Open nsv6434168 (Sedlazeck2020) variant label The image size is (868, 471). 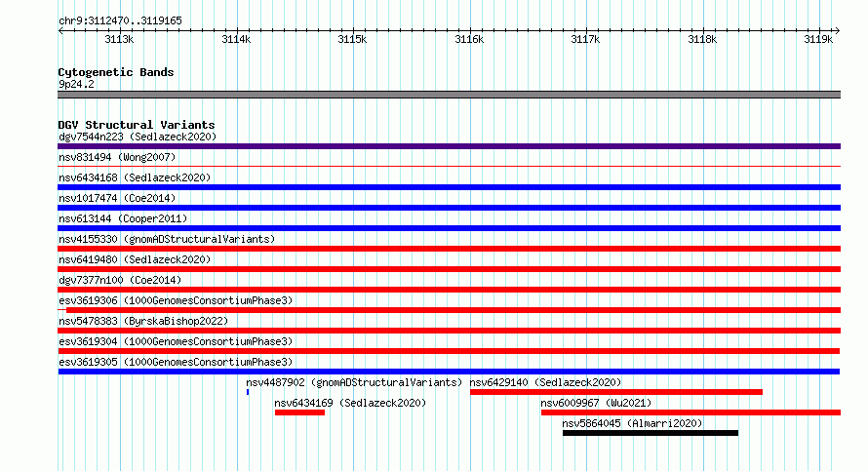(x=135, y=177)
